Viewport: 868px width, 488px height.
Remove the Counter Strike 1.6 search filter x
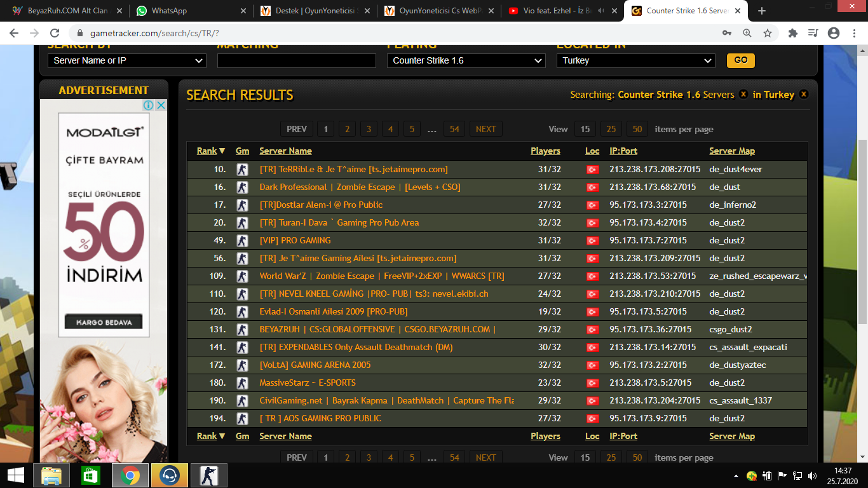[x=743, y=95]
